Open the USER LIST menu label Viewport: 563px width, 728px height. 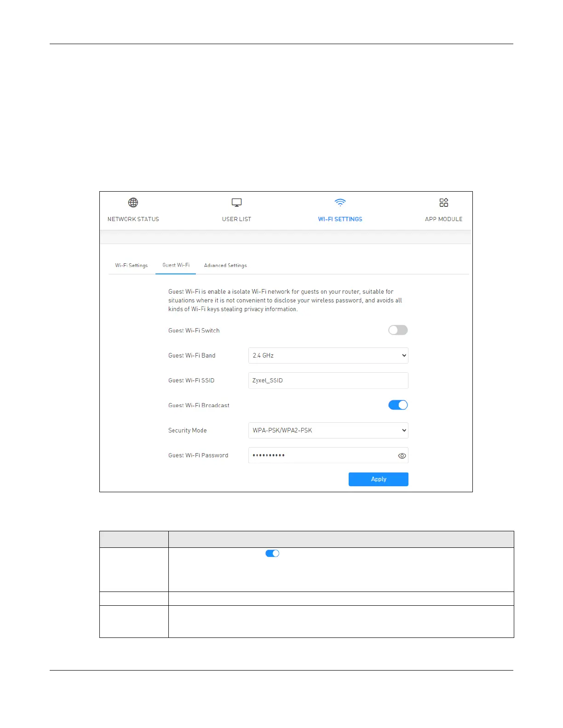pos(236,219)
